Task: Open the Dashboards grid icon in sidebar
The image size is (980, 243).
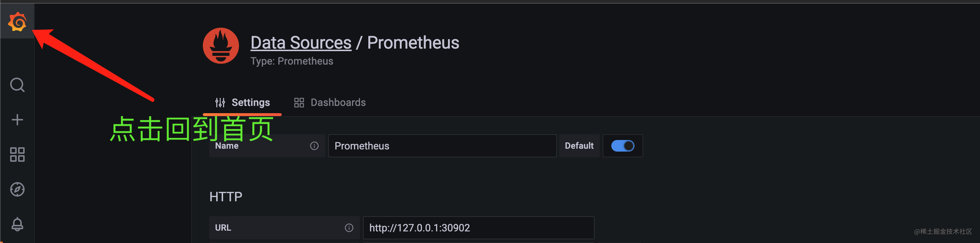Action: pyautogui.click(x=17, y=155)
